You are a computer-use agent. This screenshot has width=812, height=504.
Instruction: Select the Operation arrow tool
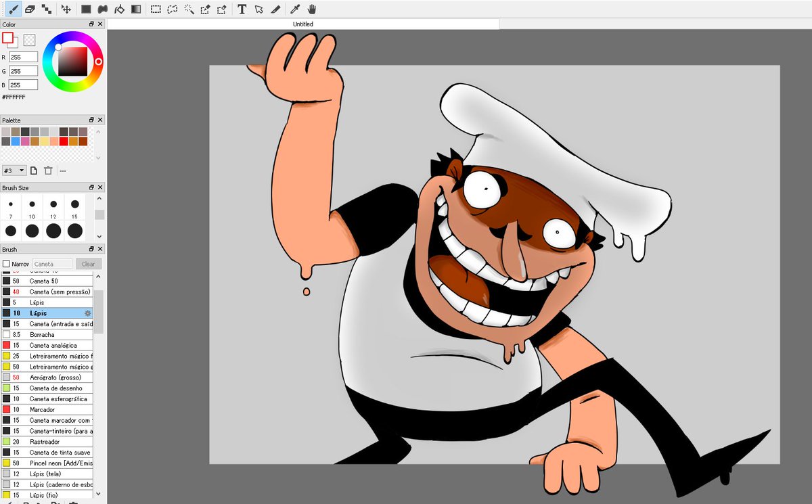click(x=258, y=9)
